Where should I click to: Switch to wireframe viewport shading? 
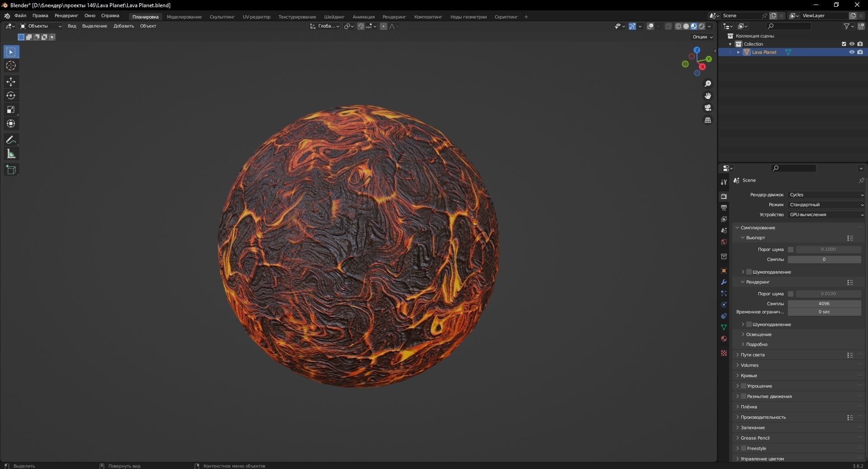click(678, 26)
